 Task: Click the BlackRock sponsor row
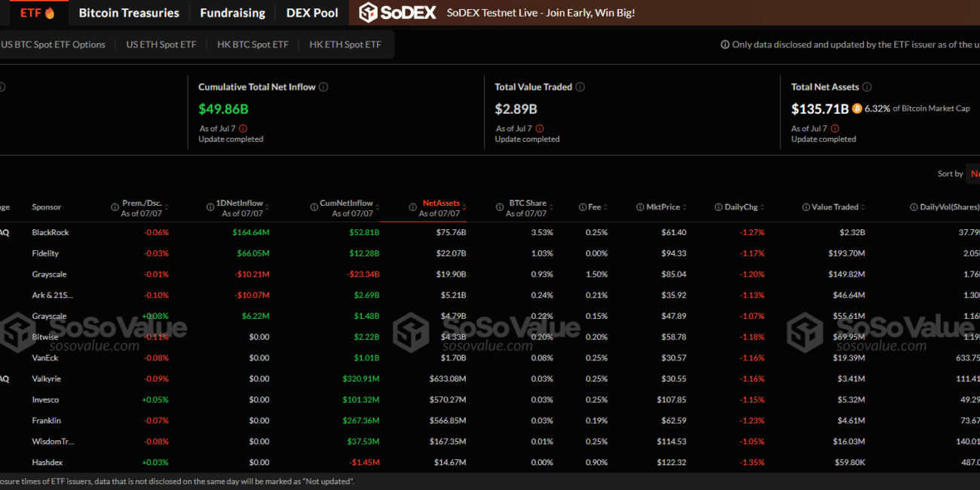(x=490, y=232)
